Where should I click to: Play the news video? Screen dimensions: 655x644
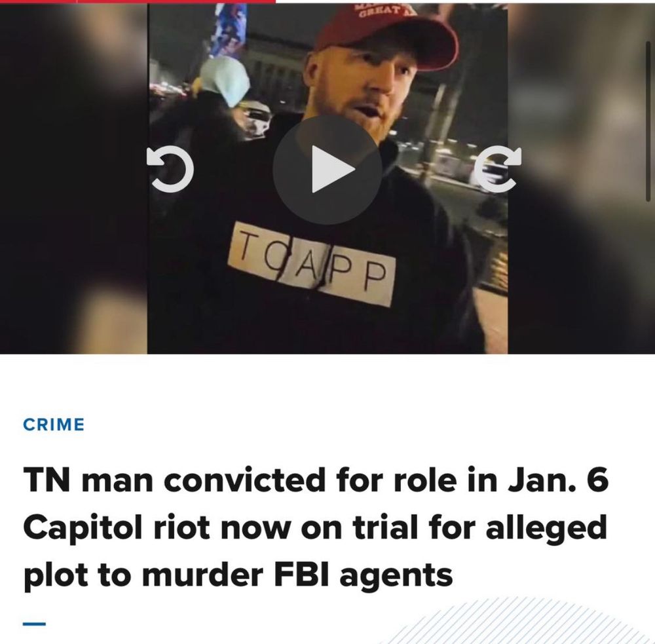click(327, 169)
